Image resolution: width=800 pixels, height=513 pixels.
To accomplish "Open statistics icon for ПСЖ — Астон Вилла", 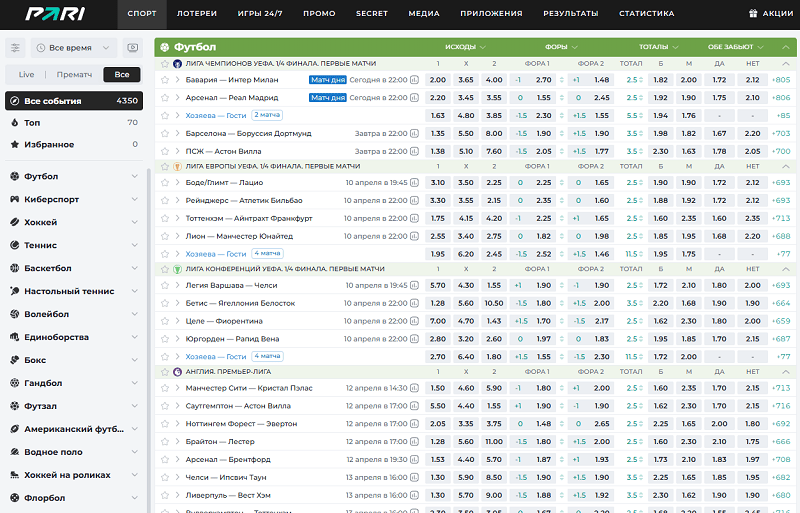I will tap(414, 152).
